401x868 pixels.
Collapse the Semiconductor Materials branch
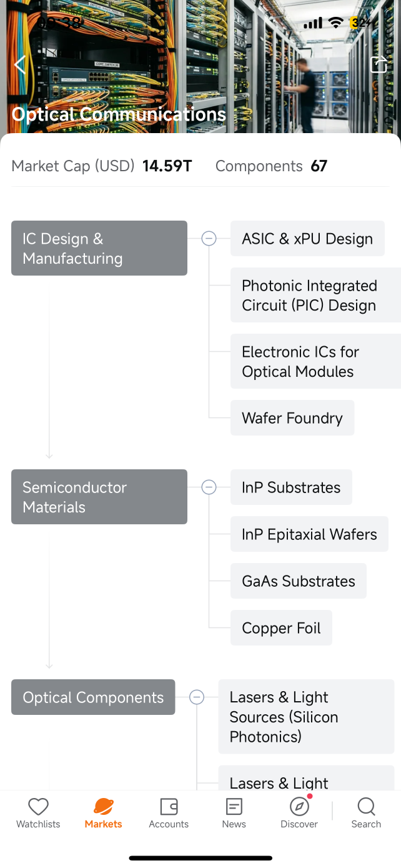209,487
